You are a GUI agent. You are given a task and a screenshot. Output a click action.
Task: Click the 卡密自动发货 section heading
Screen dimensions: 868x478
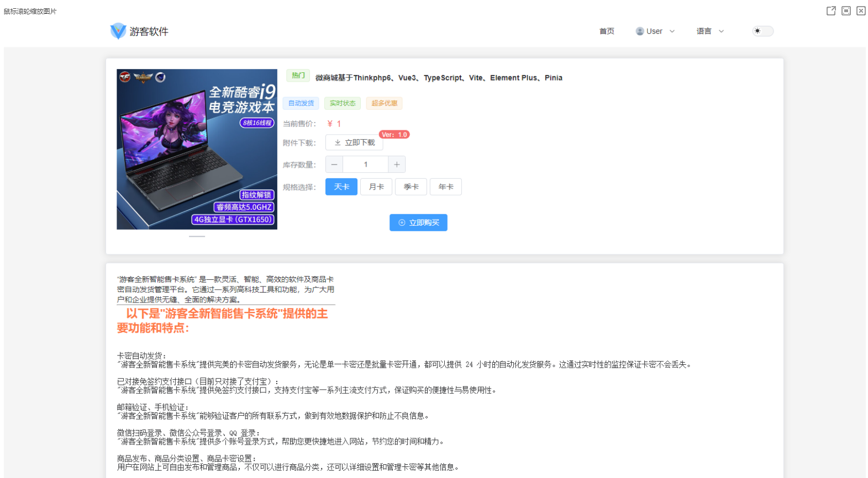coord(141,355)
